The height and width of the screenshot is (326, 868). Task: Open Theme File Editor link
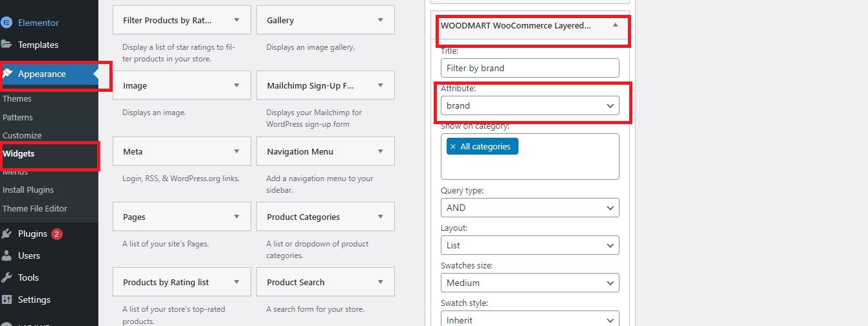[x=35, y=208]
